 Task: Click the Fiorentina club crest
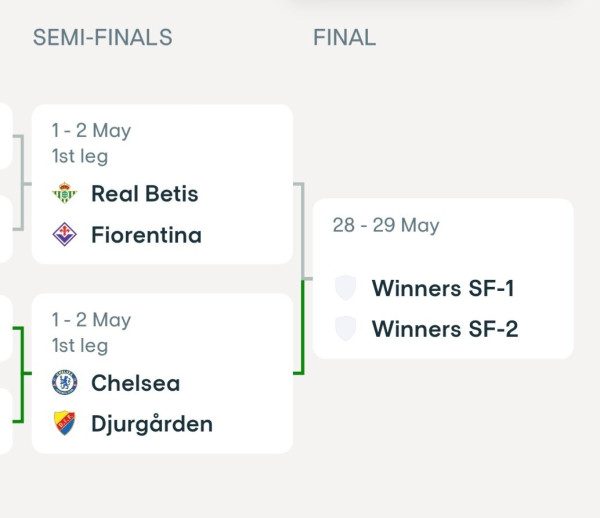coord(64,234)
